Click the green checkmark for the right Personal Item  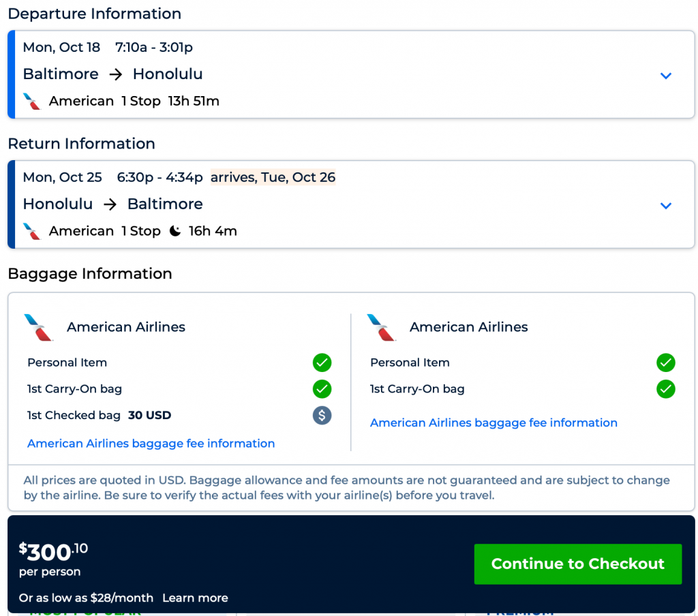[665, 363]
